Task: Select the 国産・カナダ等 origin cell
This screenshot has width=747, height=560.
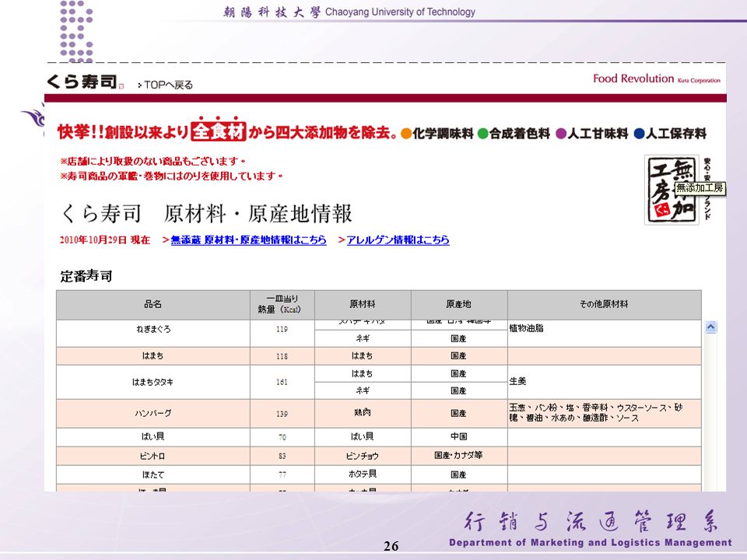Action: point(459,456)
